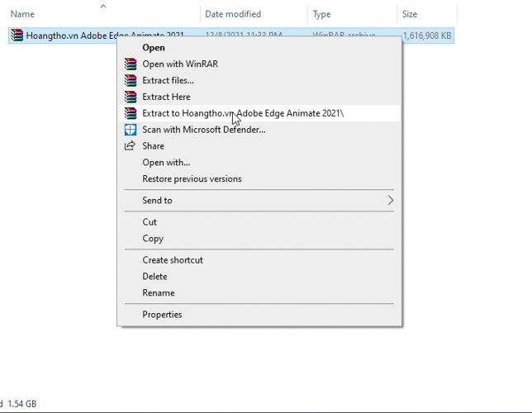Screen dimensions: 532x413
Task: Select Delete in the context menu
Action: [x=259, y=277]
